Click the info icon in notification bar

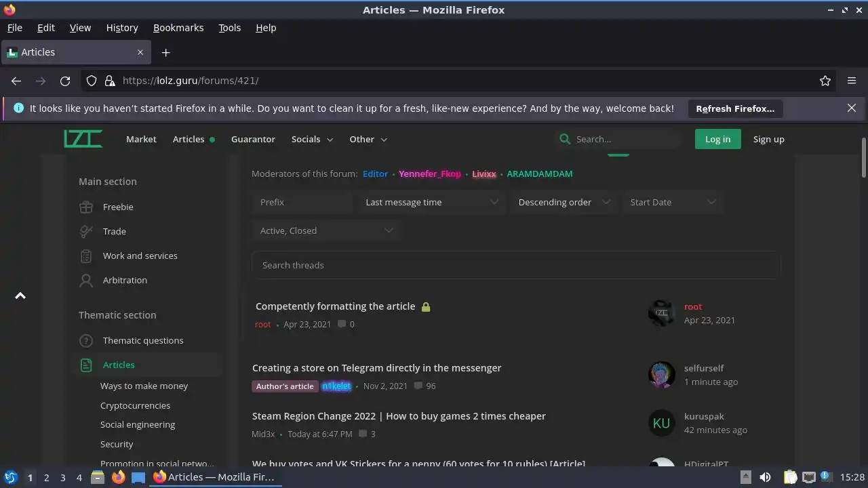(x=18, y=108)
